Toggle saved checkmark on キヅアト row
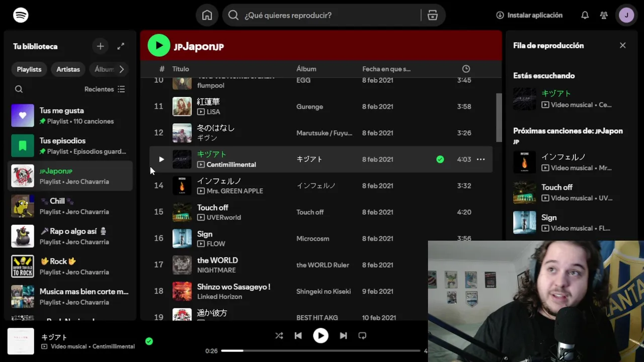Viewport: 644px width, 362px height. [440, 159]
